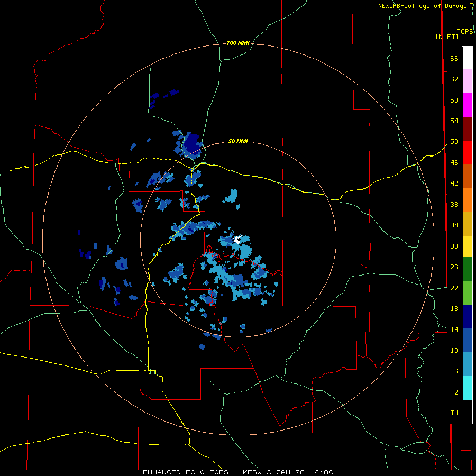Pick the light green legend swatch
476x476 pixels.
467,293
